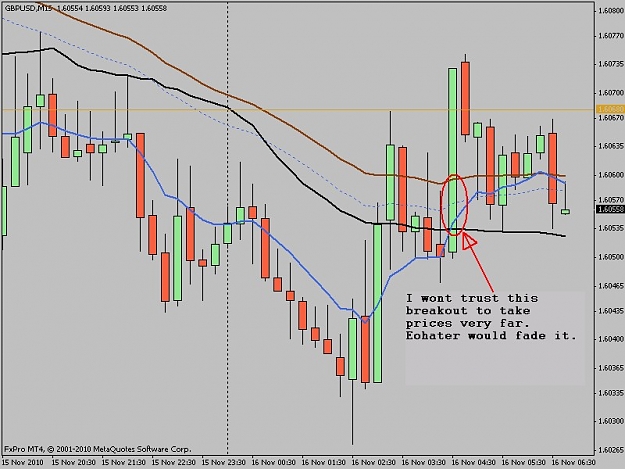Click the GBPUSD,M15 chart title text

(x=28, y=8)
